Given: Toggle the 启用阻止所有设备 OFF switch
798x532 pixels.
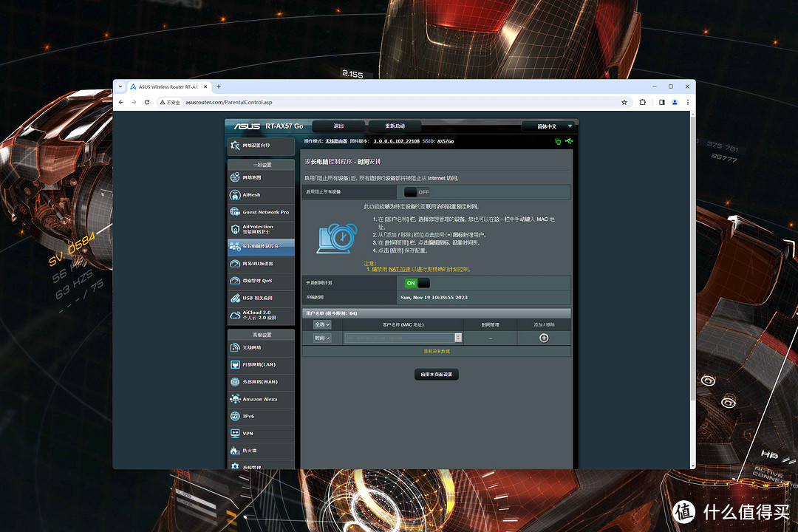Looking at the screenshot, I should (417, 192).
